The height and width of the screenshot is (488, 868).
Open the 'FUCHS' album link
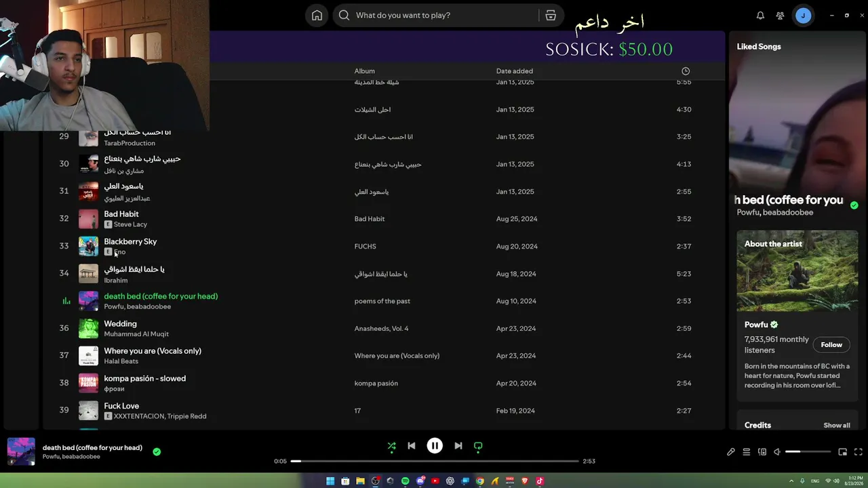point(365,247)
